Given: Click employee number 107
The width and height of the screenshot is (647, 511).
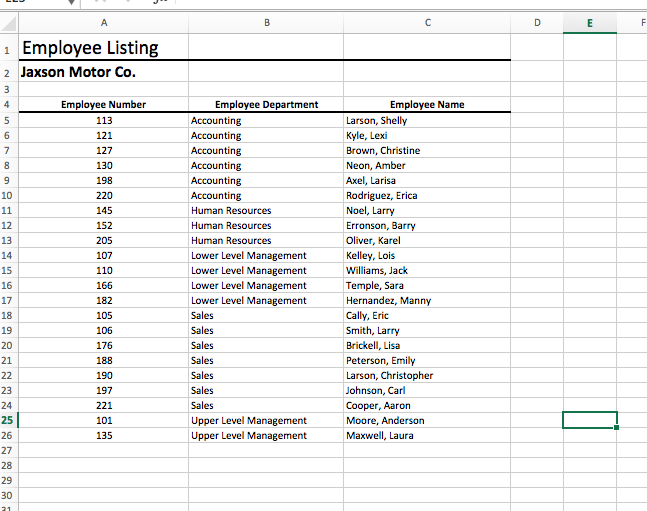Looking at the screenshot, I should point(104,256).
